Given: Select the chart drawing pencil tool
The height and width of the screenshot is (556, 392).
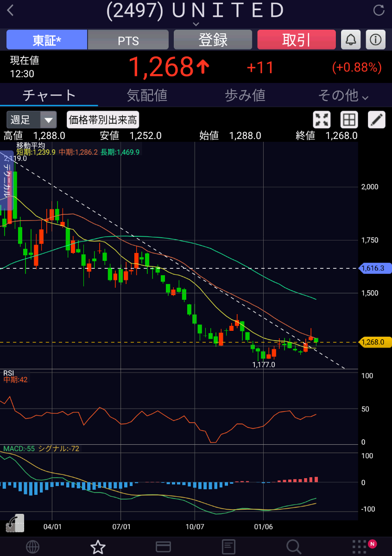Looking at the screenshot, I should (x=376, y=120).
